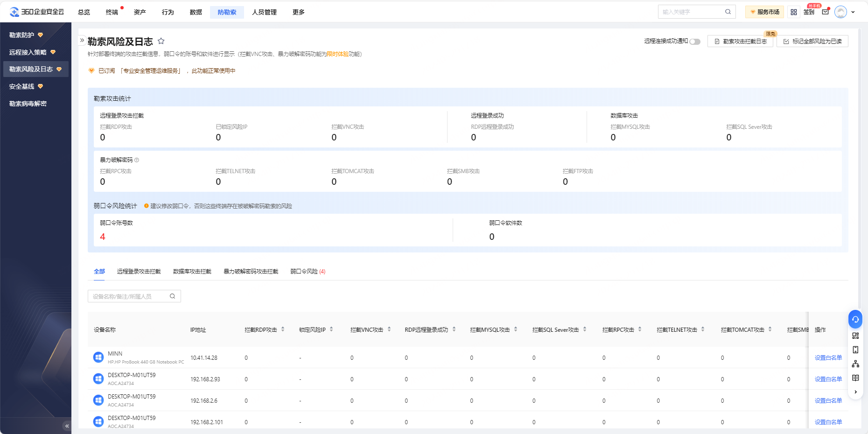Click the blue refresh floating button
The height and width of the screenshot is (434, 868).
(855, 320)
